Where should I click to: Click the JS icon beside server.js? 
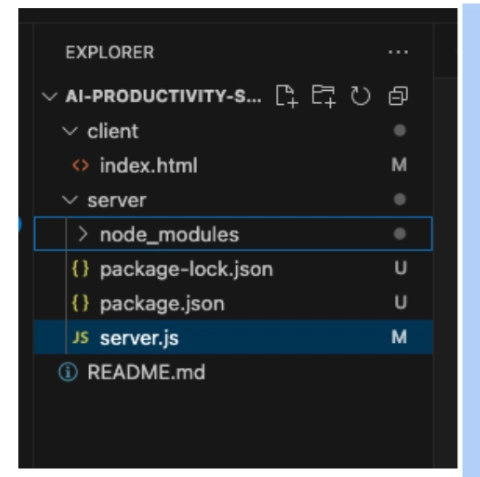point(80,337)
